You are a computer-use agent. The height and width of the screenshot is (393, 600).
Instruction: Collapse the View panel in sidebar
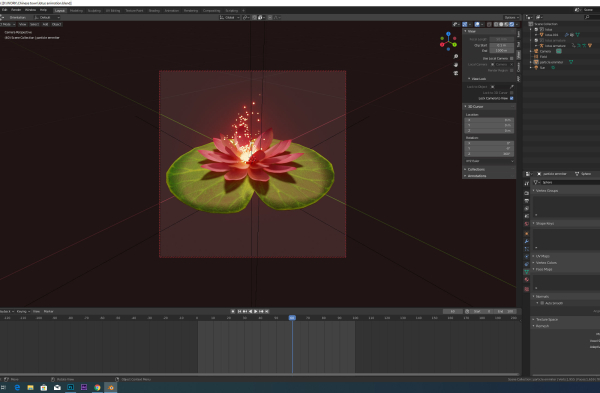(x=466, y=31)
